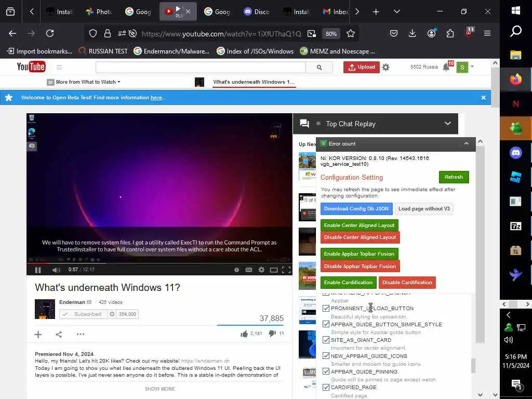Dismiss the Open Beta Test banner
This screenshot has width=532, height=399.
pos(483,97)
